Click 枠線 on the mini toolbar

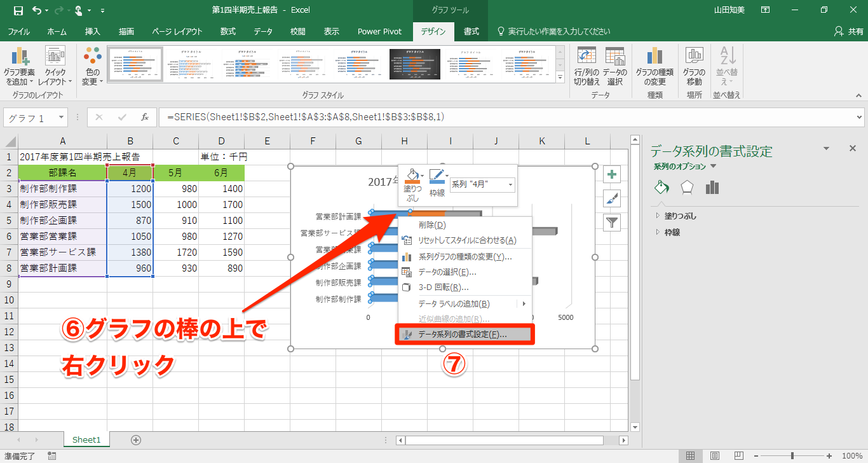coord(437,184)
